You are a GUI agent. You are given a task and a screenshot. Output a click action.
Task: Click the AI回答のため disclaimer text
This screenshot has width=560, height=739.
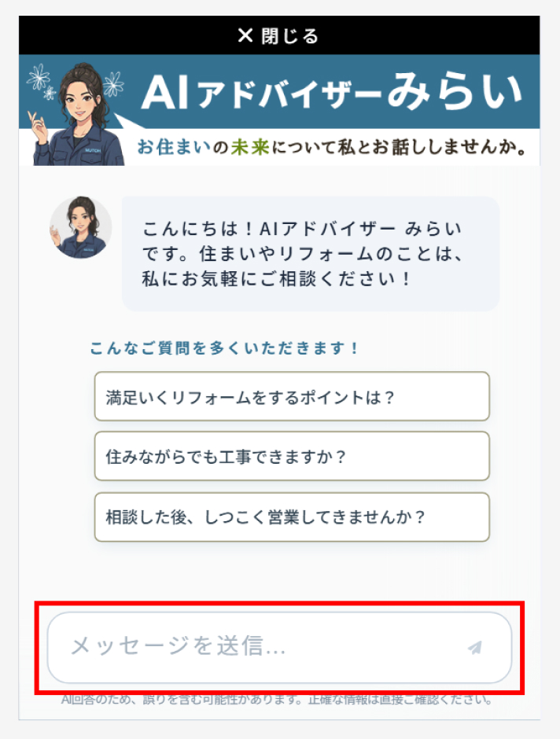click(277, 700)
